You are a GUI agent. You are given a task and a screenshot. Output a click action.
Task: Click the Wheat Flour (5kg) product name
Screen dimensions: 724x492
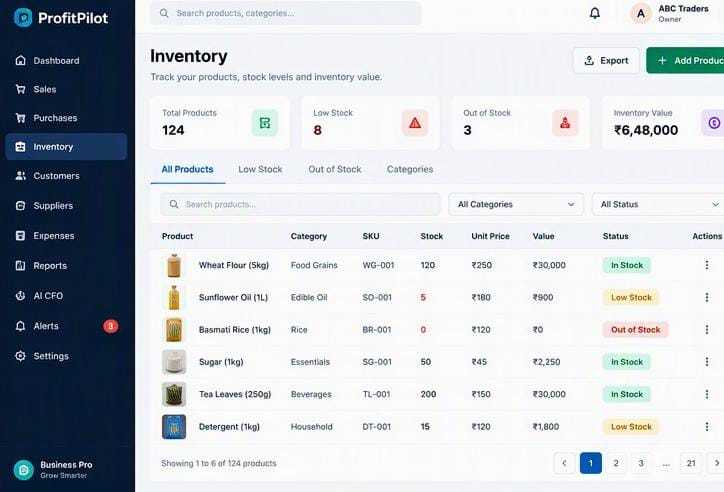click(234, 265)
